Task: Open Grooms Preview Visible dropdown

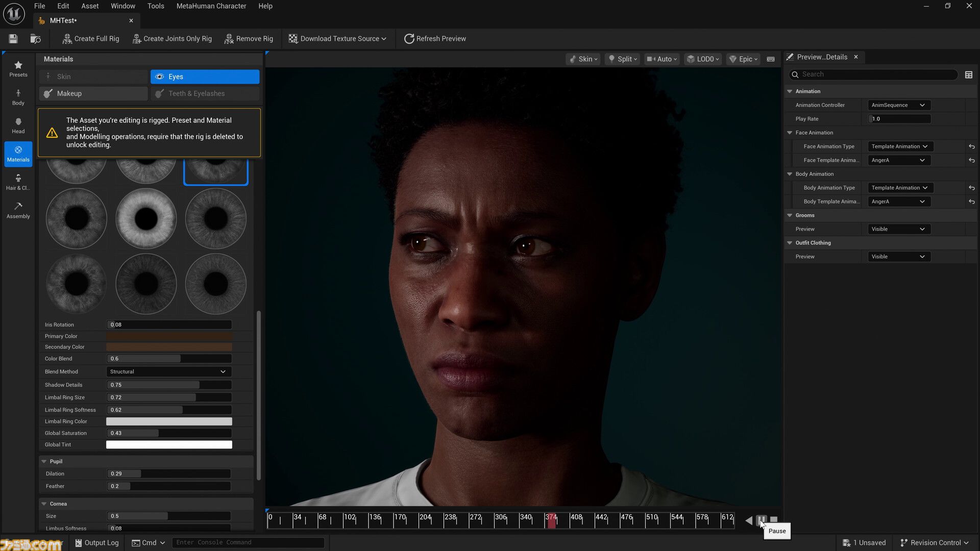Action: (x=898, y=229)
